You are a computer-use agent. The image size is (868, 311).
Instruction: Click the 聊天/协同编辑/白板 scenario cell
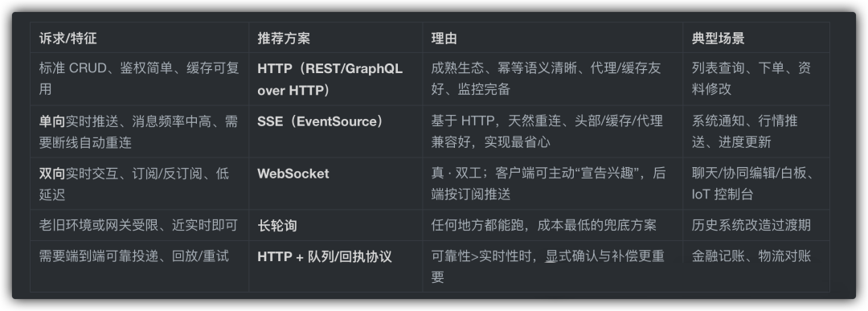755,183
